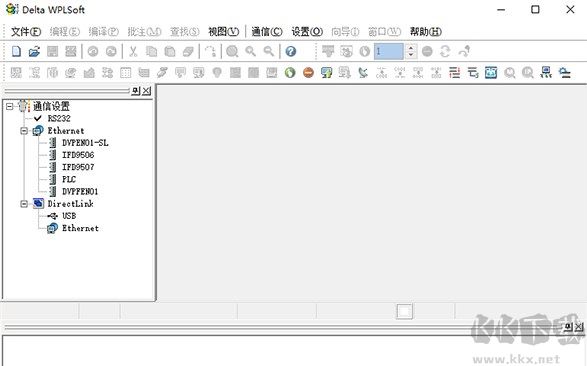Click the gray circular minus icon beside stepper
The image size is (587, 366).
click(x=427, y=51)
